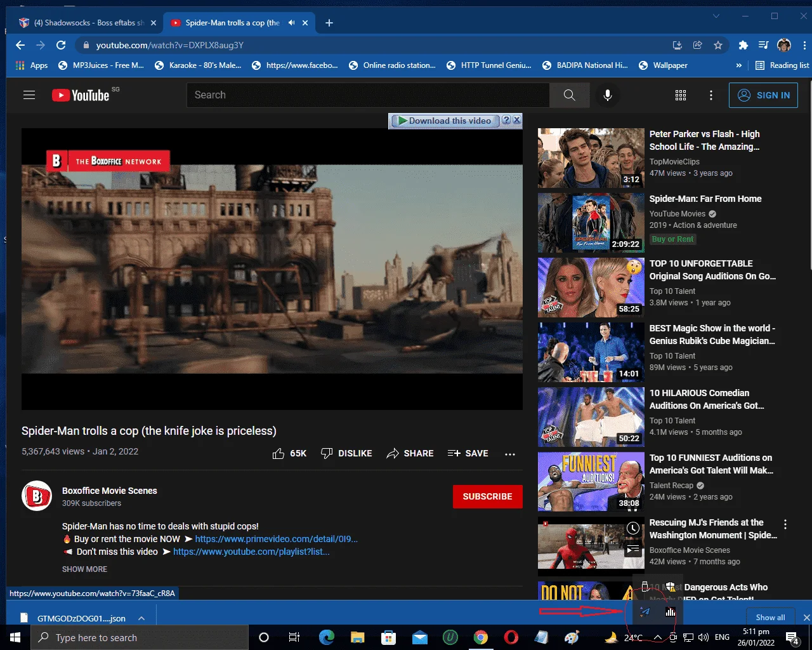Open the Chrome extensions puzzle icon
Screen dimensions: 812x650
pyautogui.click(x=743, y=45)
